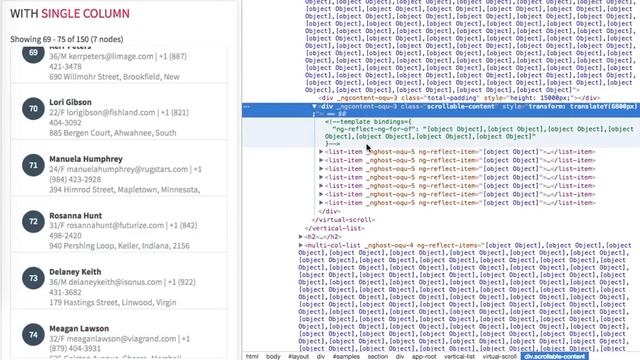This screenshot has height=360, width=640.
Task: Select the template bindings comment node
Action: point(480,133)
